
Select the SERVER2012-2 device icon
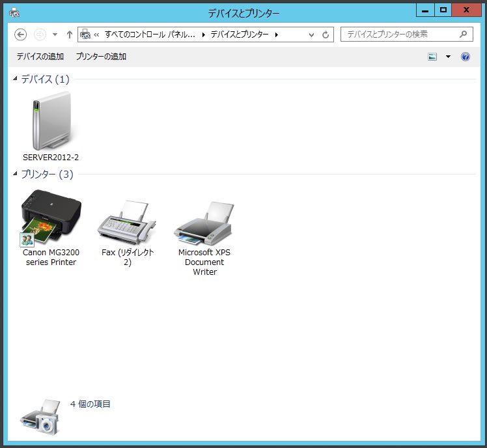click(x=51, y=120)
